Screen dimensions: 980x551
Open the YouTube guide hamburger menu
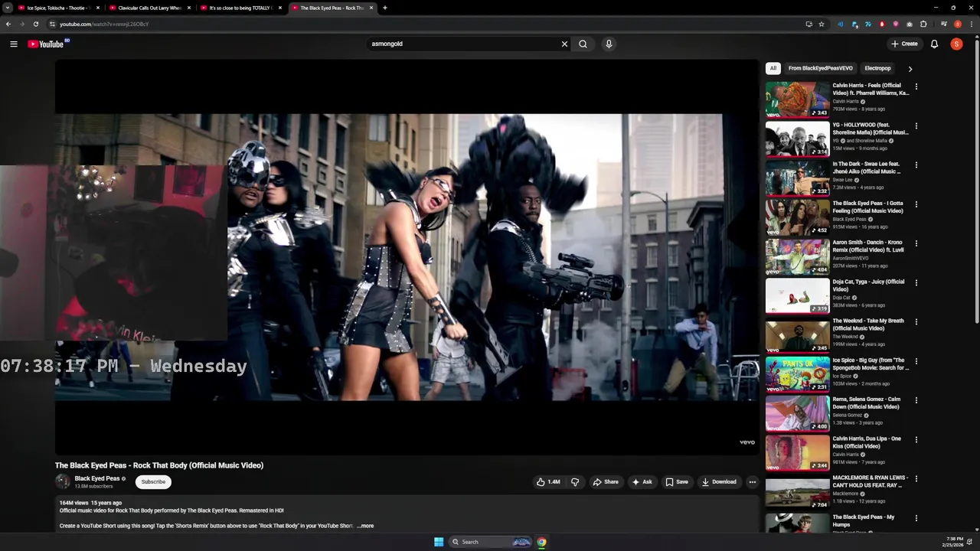point(14,44)
